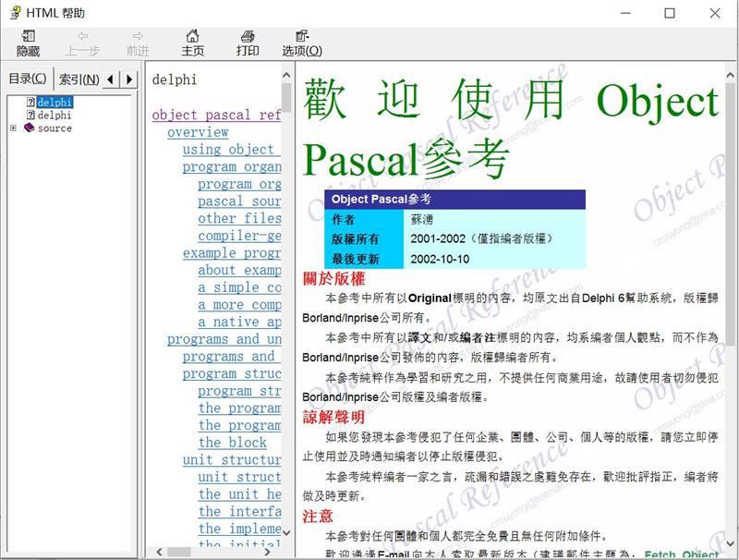Click the middle pane scroll-up arrow
The height and width of the screenshot is (560, 739).
coord(286,75)
